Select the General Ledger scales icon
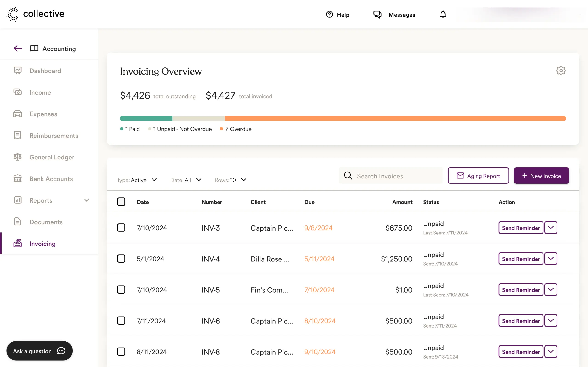 pyautogui.click(x=17, y=157)
